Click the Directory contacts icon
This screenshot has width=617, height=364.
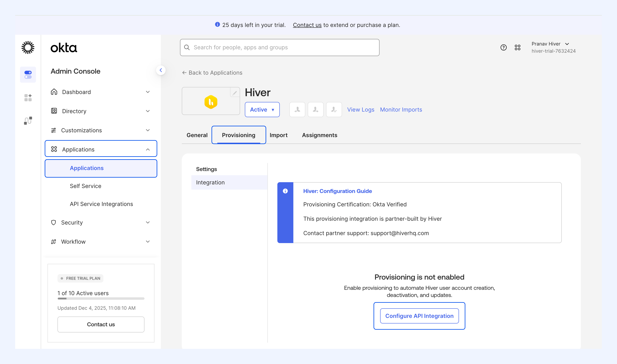(54, 111)
